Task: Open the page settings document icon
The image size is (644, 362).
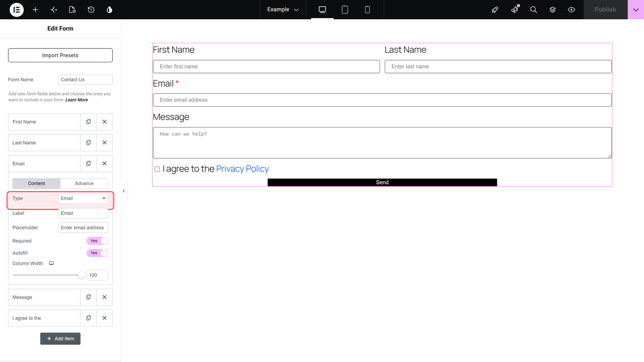Action: coord(72,10)
